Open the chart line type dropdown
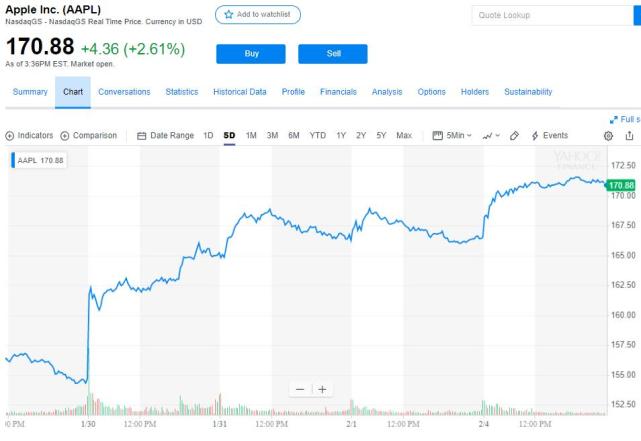 pyautogui.click(x=491, y=136)
